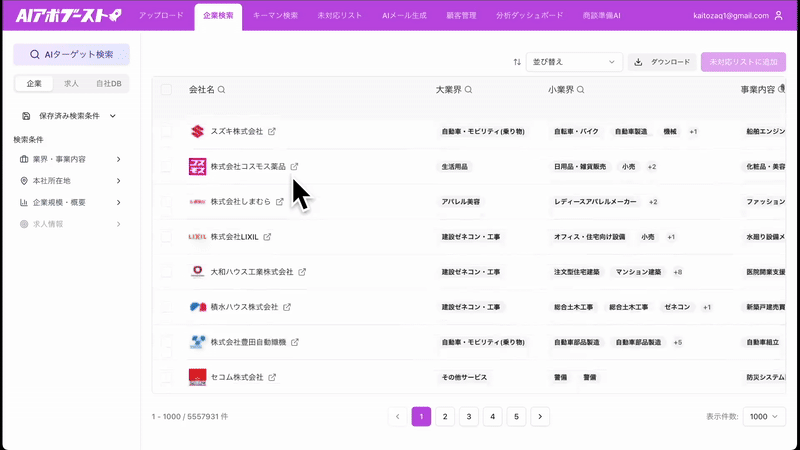The height and width of the screenshot is (450, 800).
Task: Click the スズキ company logo
Action: tap(197, 132)
